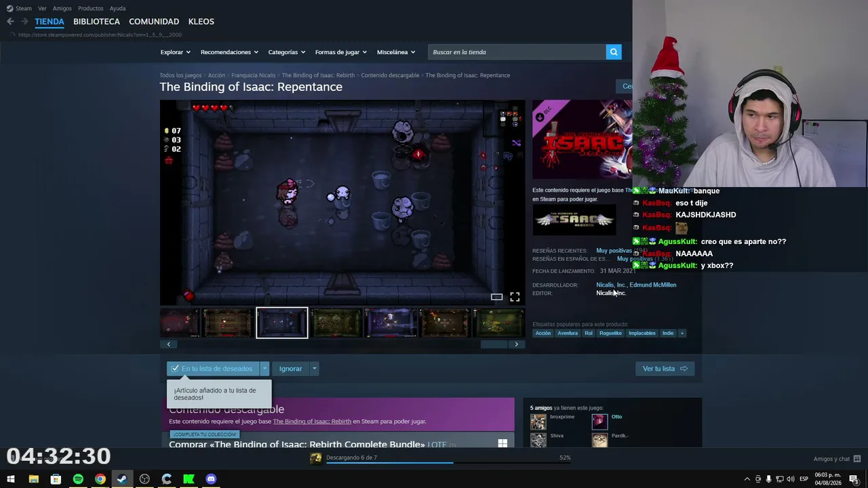This screenshot has width=868, height=488.
Task: Open the Formas de jugar dropdown
Action: [340, 52]
